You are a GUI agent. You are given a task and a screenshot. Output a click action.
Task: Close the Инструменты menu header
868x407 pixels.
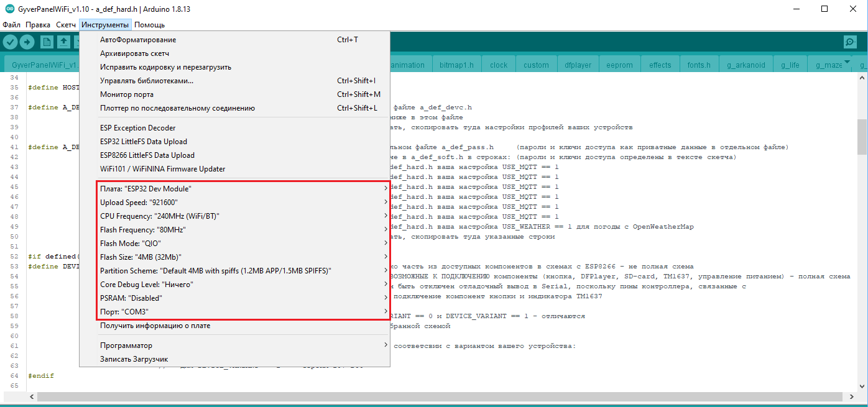tap(105, 25)
